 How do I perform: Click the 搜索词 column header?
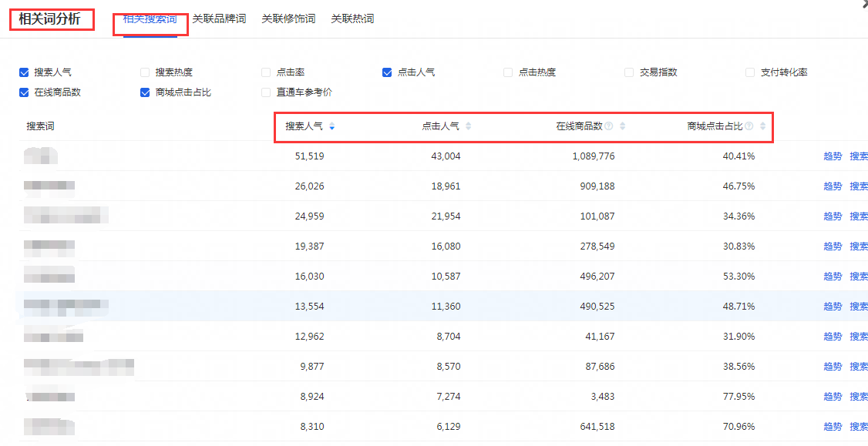41,126
